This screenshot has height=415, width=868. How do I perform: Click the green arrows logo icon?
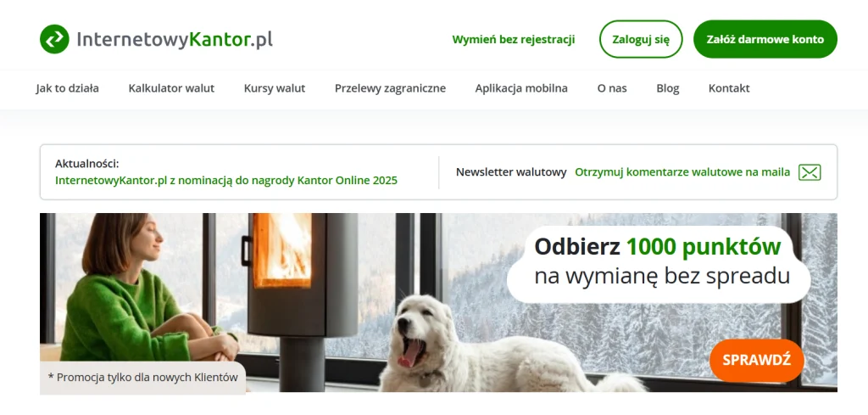(54, 39)
